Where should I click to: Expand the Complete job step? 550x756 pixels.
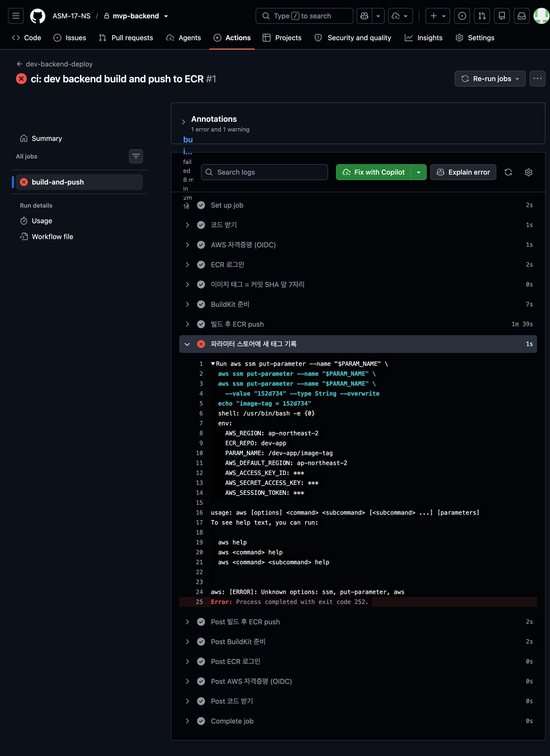point(358,721)
